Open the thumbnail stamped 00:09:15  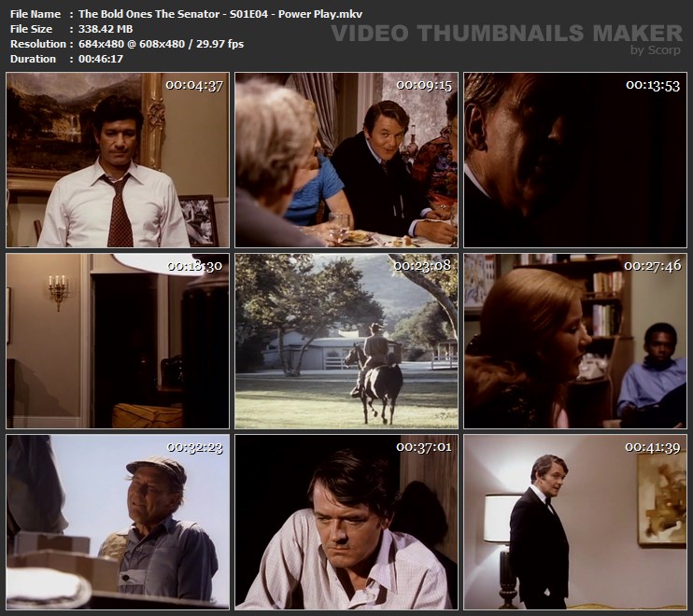pyautogui.click(x=346, y=160)
